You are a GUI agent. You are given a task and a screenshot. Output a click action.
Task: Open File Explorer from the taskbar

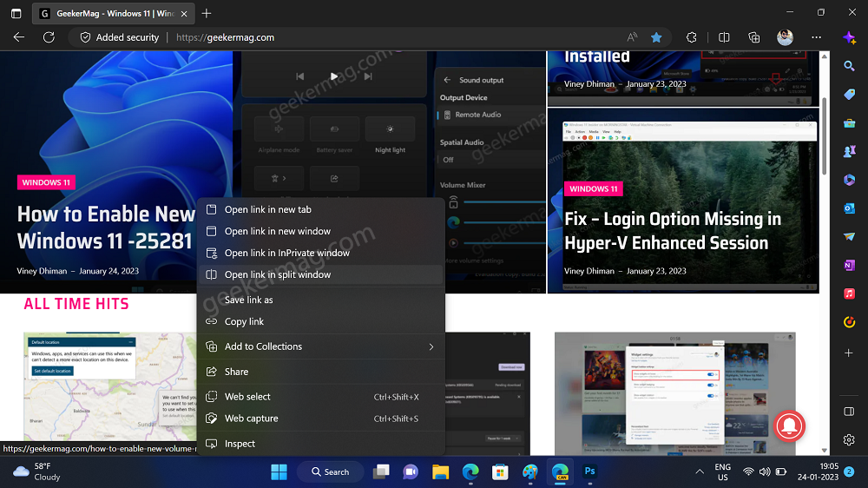tap(441, 472)
